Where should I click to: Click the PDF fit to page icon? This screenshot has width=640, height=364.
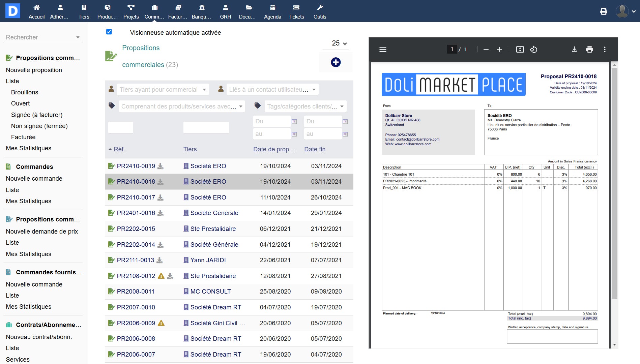click(x=520, y=50)
